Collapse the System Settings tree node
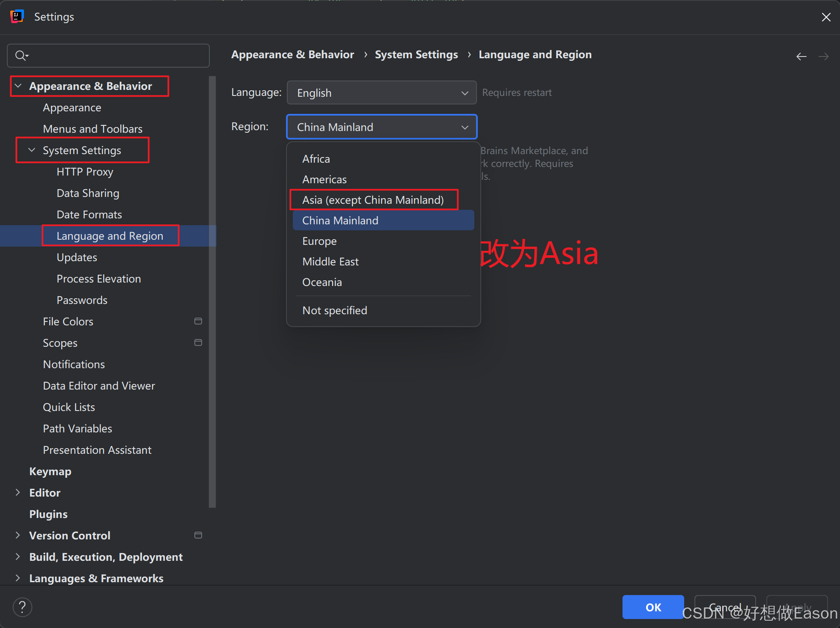 point(32,150)
